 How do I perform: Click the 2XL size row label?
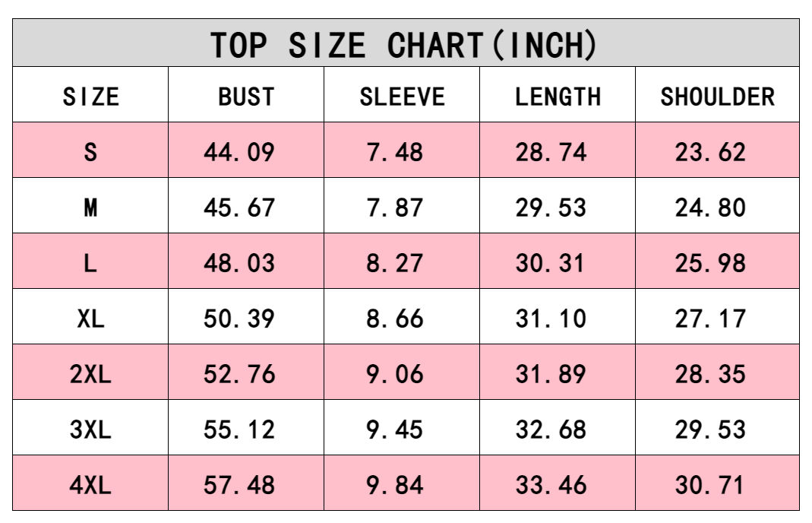[x=90, y=374]
